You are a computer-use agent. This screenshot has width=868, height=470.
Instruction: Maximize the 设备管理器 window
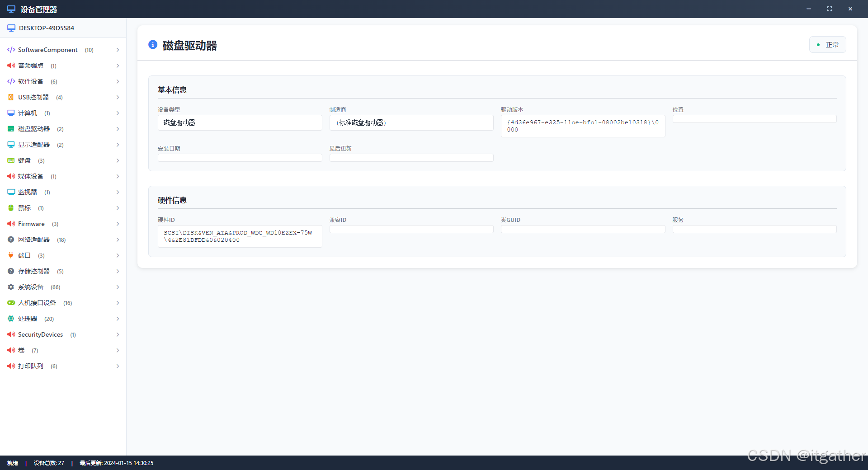click(830, 9)
